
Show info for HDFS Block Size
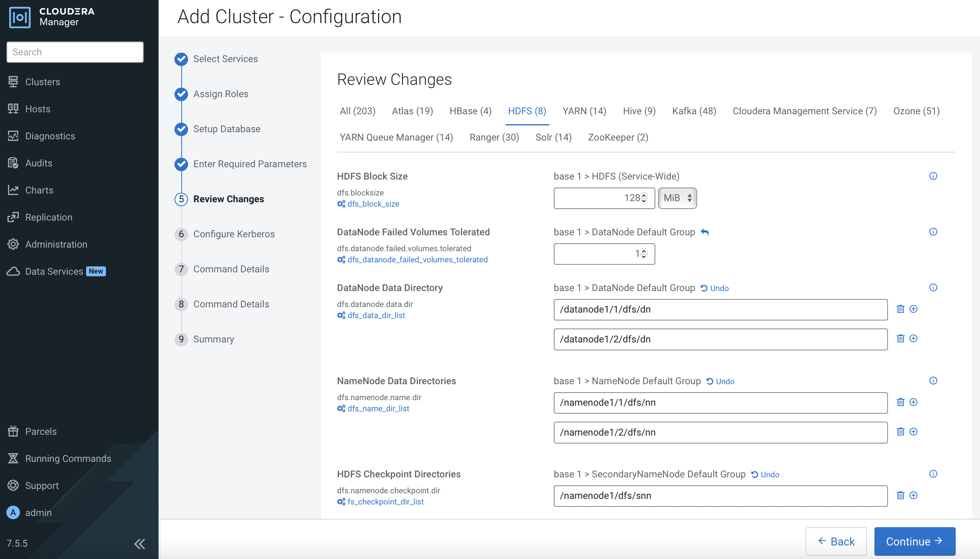coord(933,176)
